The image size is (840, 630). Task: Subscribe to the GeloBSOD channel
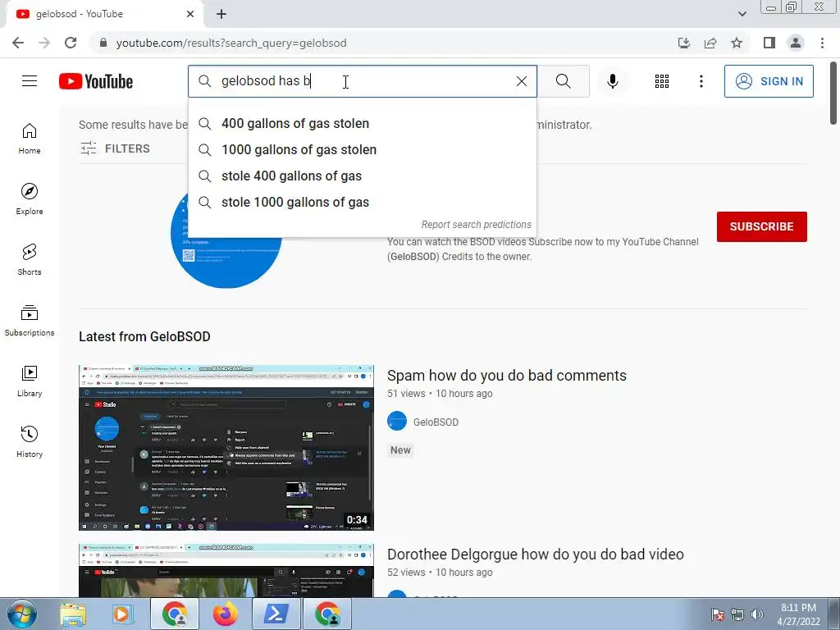tap(762, 226)
